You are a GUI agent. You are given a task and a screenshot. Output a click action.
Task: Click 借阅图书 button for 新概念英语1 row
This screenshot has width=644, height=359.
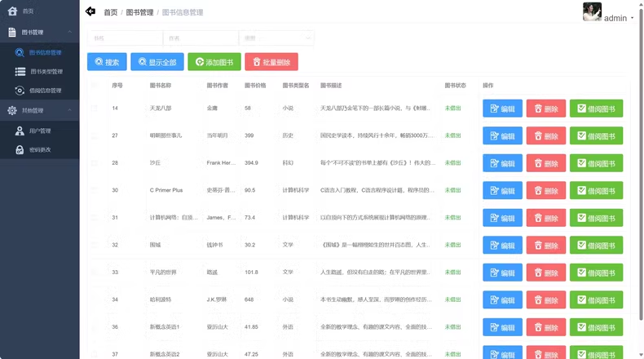[x=596, y=327]
